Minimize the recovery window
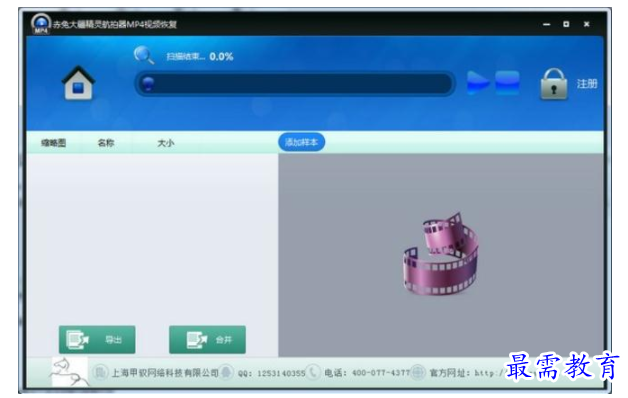The height and width of the screenshot is (398, 628). tap(547, 24)
